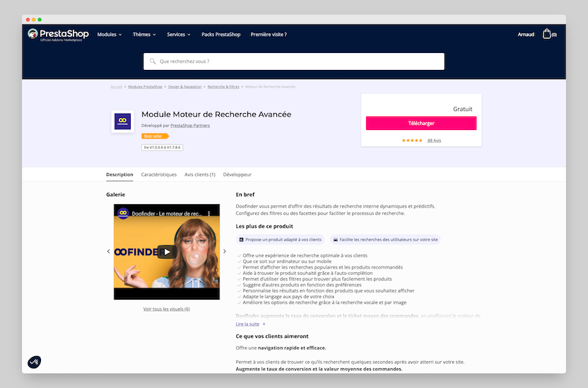Switch to Avis clients (1) tab
Viewport: 588px width, 388px height.
tap(200, 175)
